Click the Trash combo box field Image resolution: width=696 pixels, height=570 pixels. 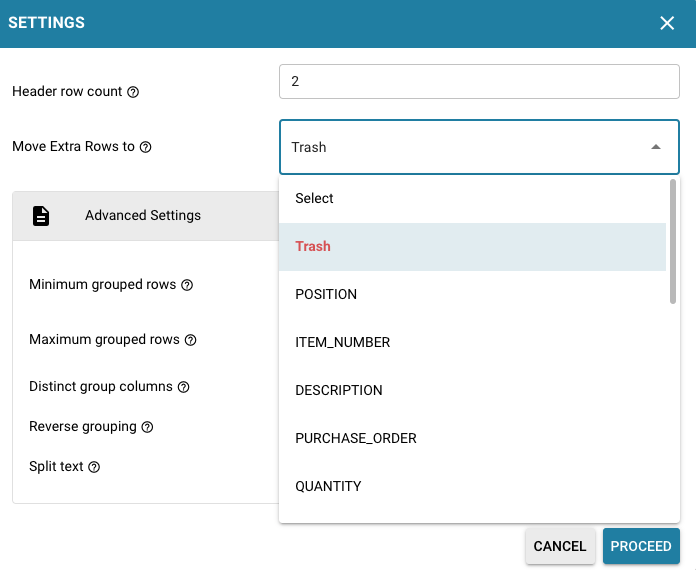coord(460,147)
